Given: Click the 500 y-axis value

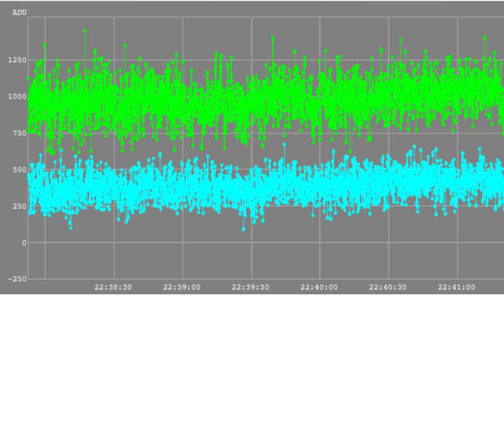Looking at the screenshot, I should click(20, 170).
